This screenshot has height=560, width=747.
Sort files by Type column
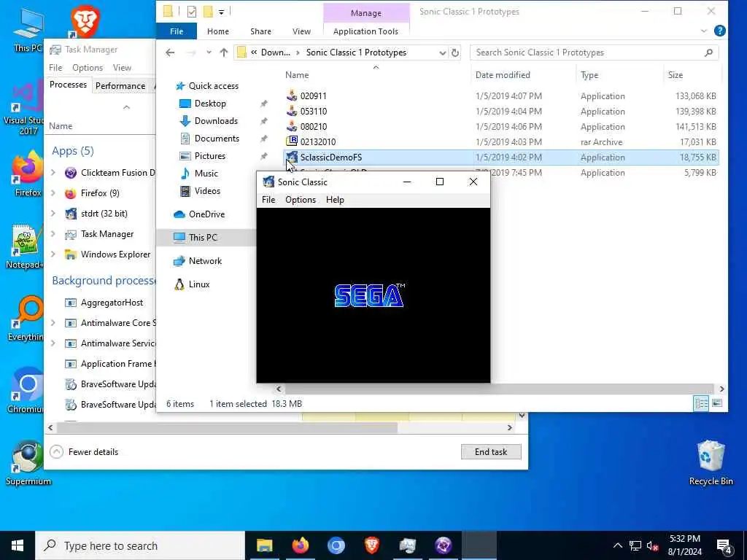[x=589, y=75]
